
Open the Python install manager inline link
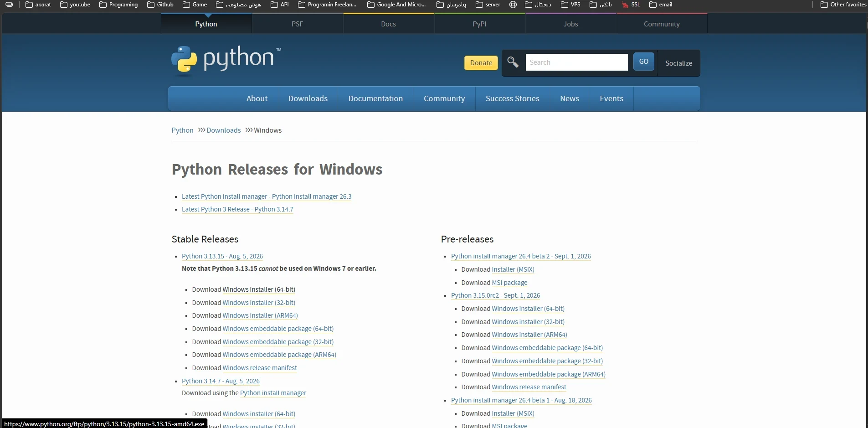(273, 393)
